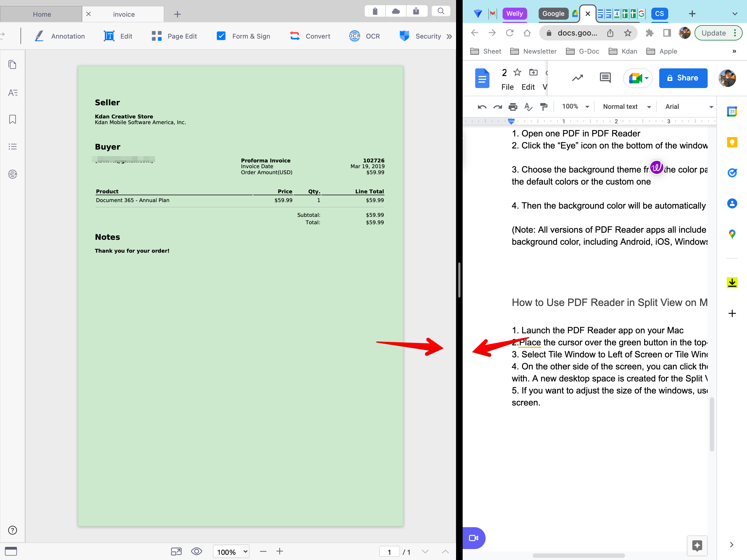Viewport: 747px width, 560px height.
Task: Open Google Calendar side panel icon
Action: tap(732, 112)
